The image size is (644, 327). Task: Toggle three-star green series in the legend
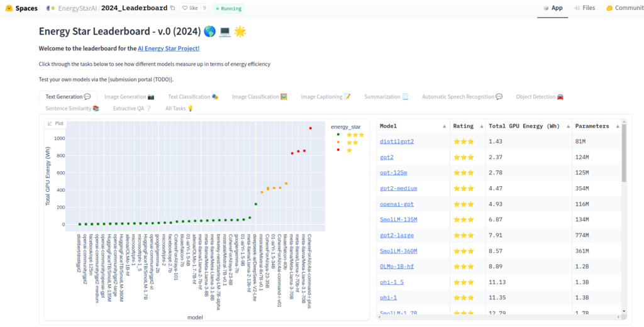[x=350, y=135]
